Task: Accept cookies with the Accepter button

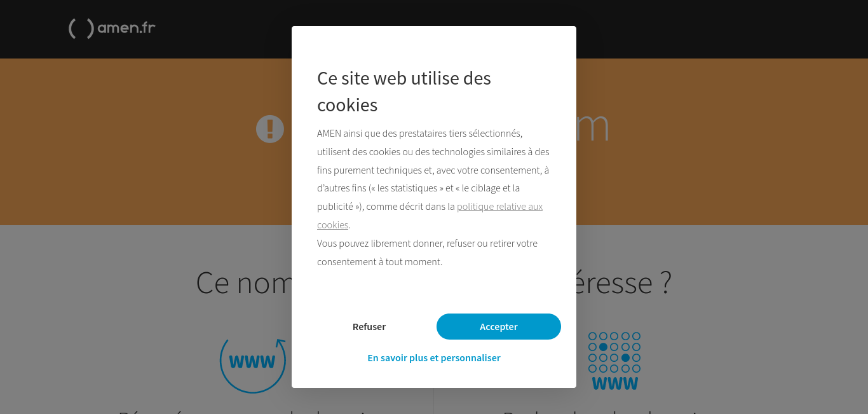Action: tap(499, 326)
